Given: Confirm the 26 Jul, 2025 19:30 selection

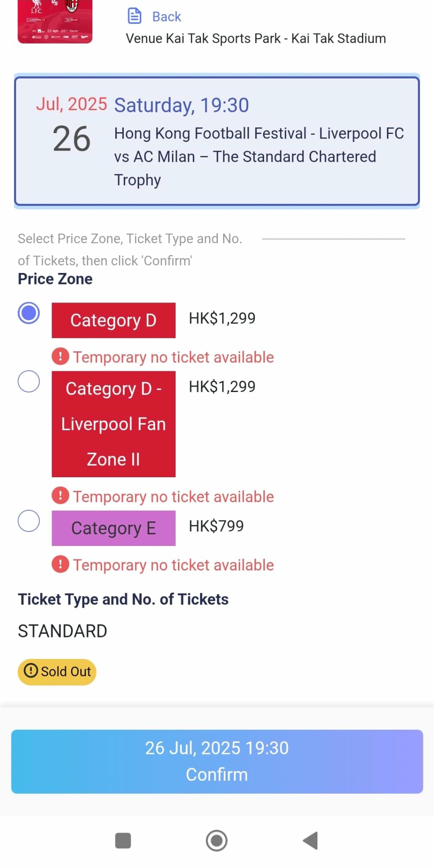Looking at the screenshot, I should click(217, 761).
